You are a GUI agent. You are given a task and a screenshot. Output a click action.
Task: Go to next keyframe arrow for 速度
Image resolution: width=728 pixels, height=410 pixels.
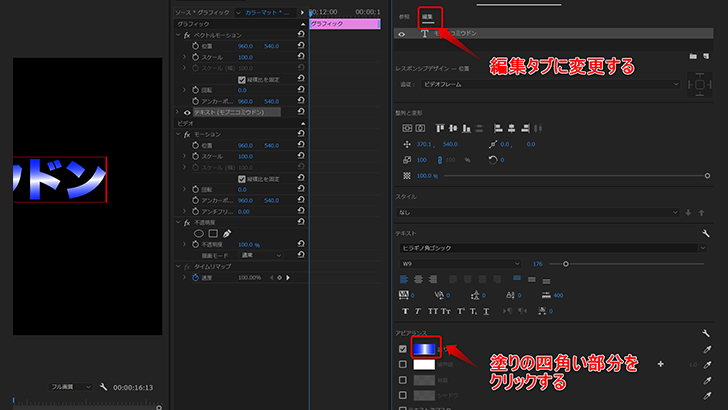(x=288, y=278)
